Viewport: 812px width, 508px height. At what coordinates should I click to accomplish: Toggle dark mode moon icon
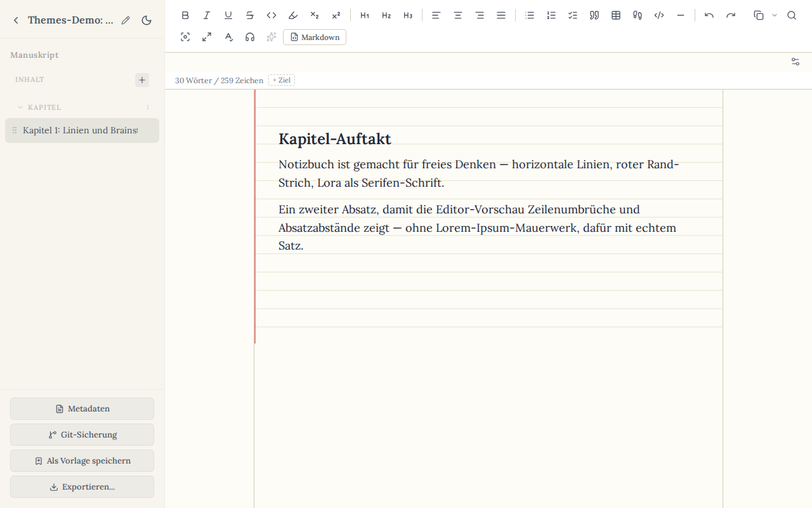[147, 20]
